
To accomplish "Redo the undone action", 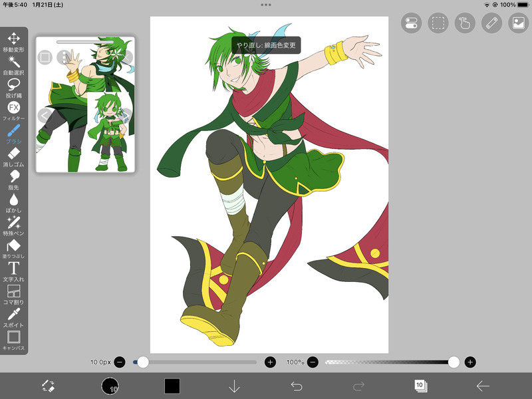I will (358, 386).
